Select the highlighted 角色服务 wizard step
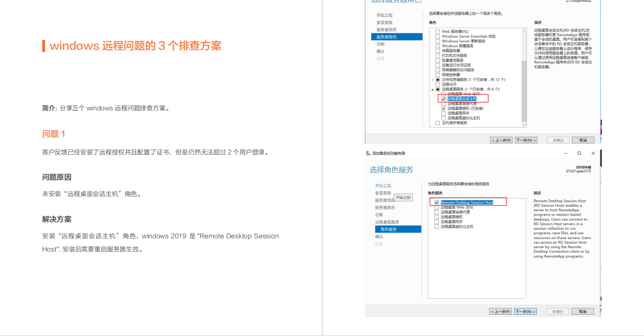 coord(398,229)
